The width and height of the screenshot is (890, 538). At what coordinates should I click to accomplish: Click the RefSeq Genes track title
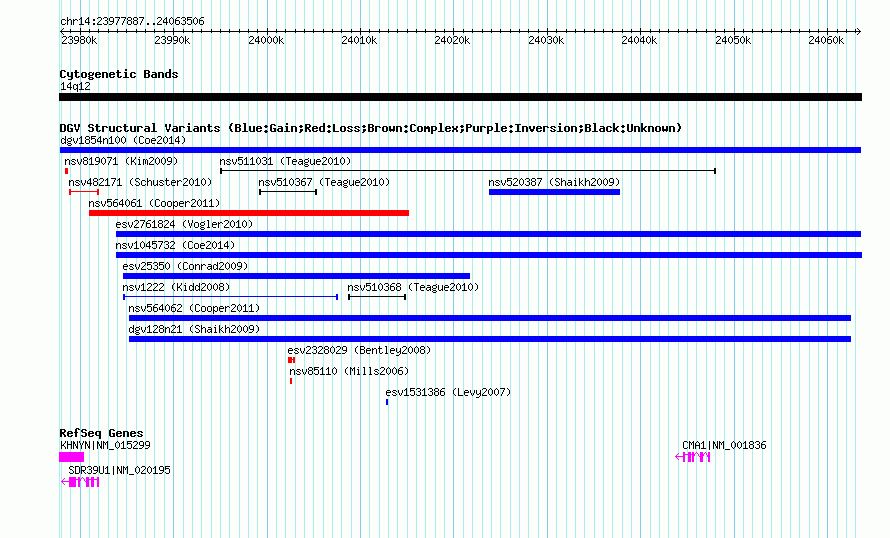point(101,433)
